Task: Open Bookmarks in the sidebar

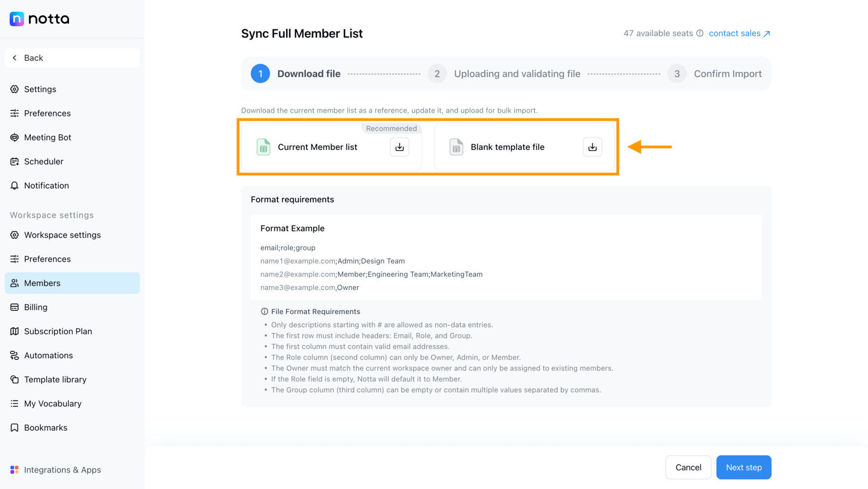Action: click(72, 428)
